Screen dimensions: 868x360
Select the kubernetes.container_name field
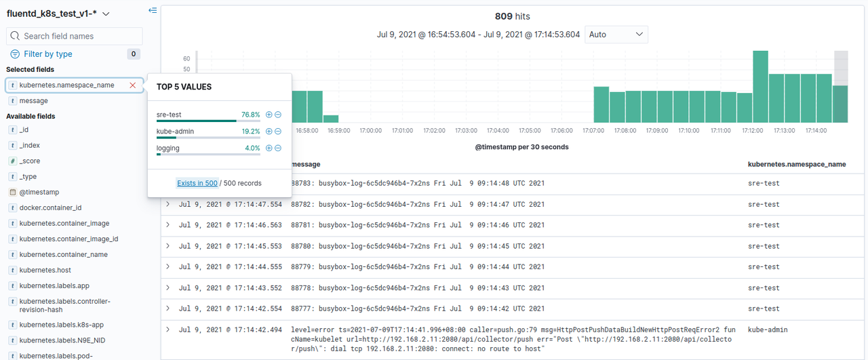click(x=63, y=254)
